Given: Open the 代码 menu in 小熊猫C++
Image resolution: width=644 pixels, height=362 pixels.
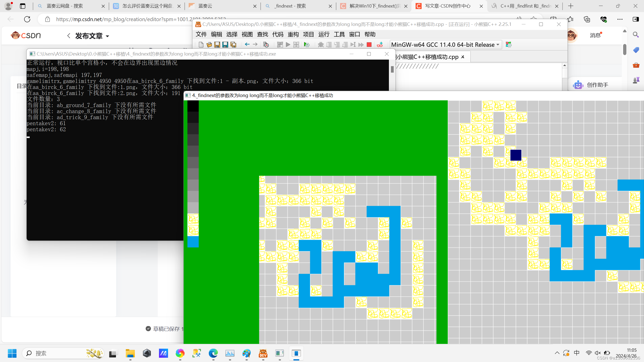Looking at the screenshot, I should click(278, 34).
